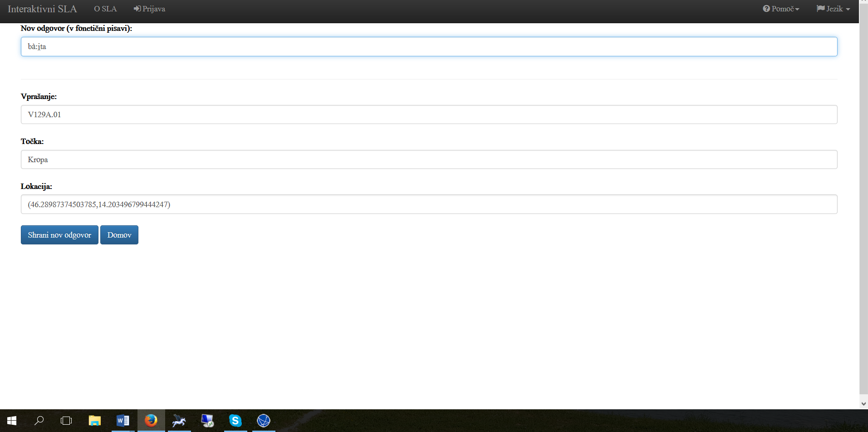Click the Windows Start button

tap(12, 421)
